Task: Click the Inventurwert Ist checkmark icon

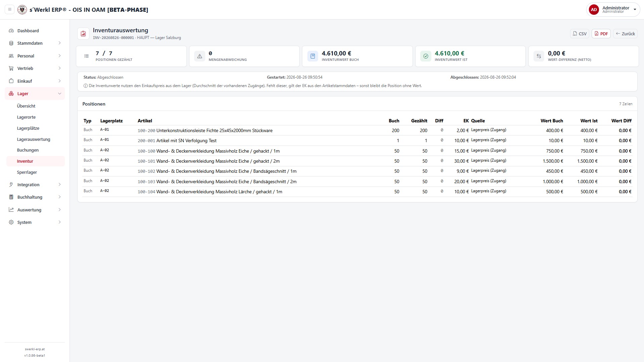Action: coord(426,56)
